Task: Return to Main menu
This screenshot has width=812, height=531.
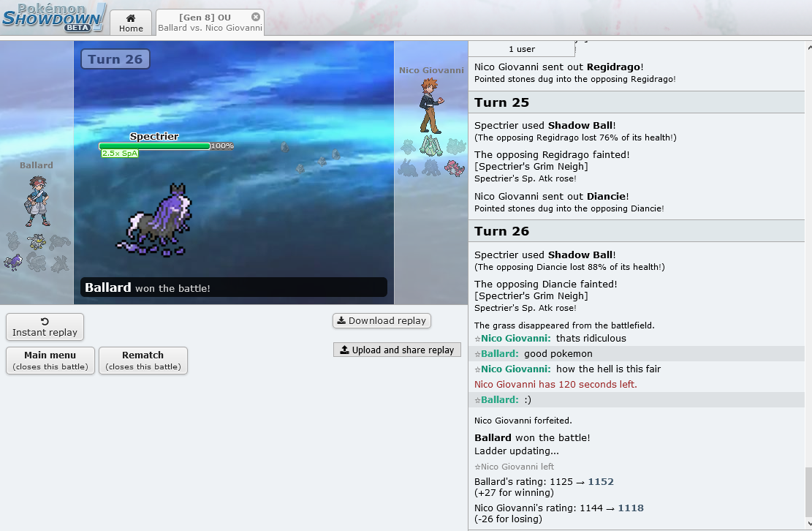Action: click(50, 360)
